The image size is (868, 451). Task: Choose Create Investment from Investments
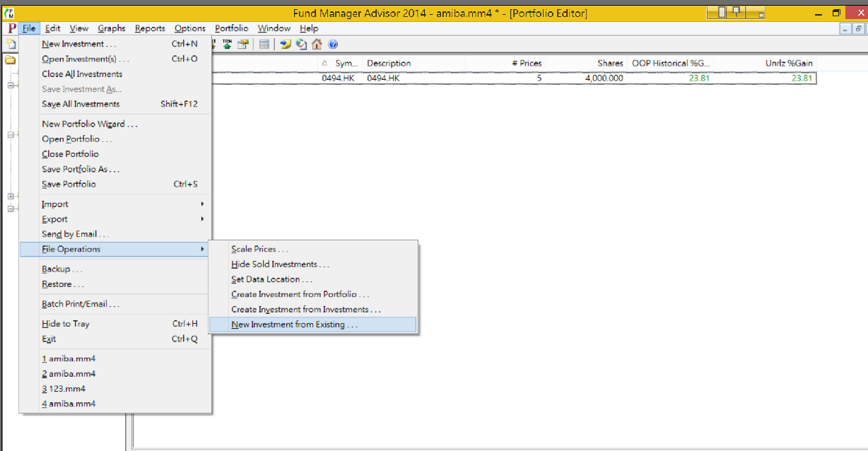(313, 310)
